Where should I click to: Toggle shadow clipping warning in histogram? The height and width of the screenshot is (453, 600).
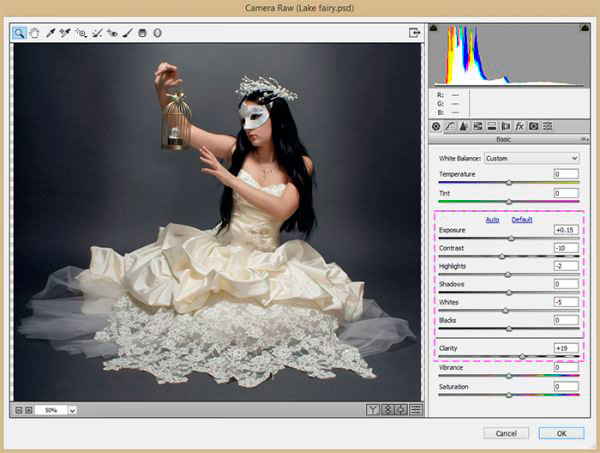433,28
